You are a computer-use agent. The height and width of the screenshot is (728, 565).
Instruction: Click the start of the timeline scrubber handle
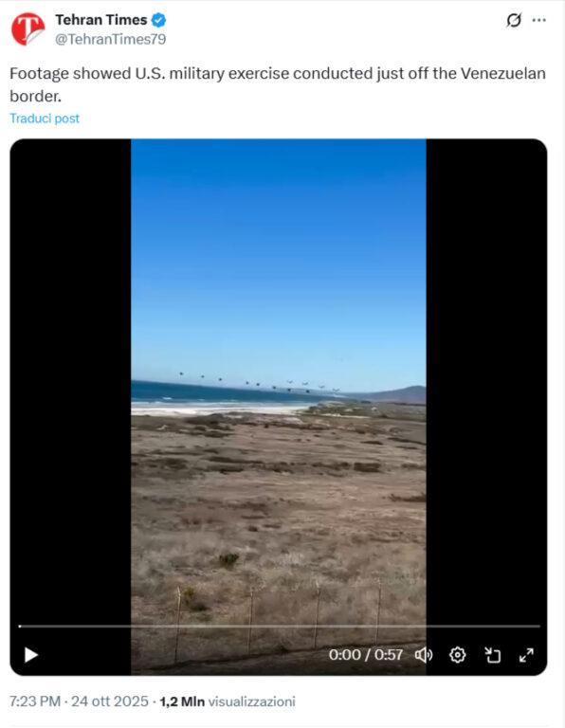pos(20,627)
